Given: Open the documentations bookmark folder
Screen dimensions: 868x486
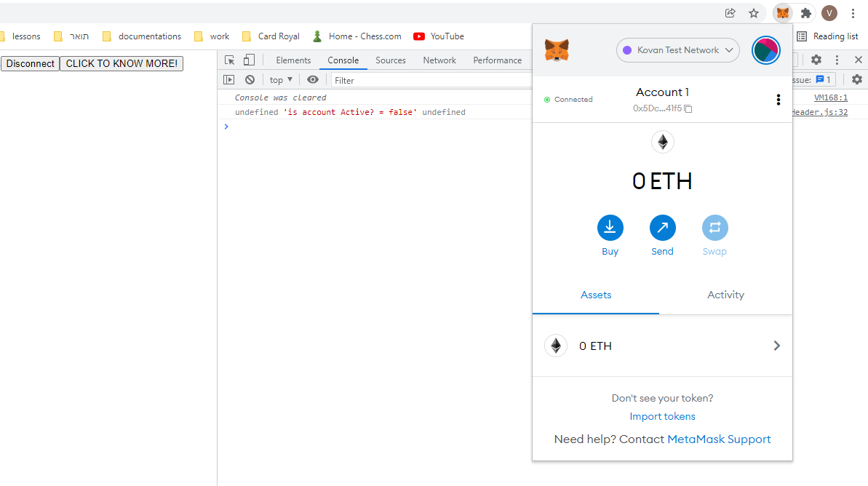Looking at the screenshot, I should coord(142,36).
